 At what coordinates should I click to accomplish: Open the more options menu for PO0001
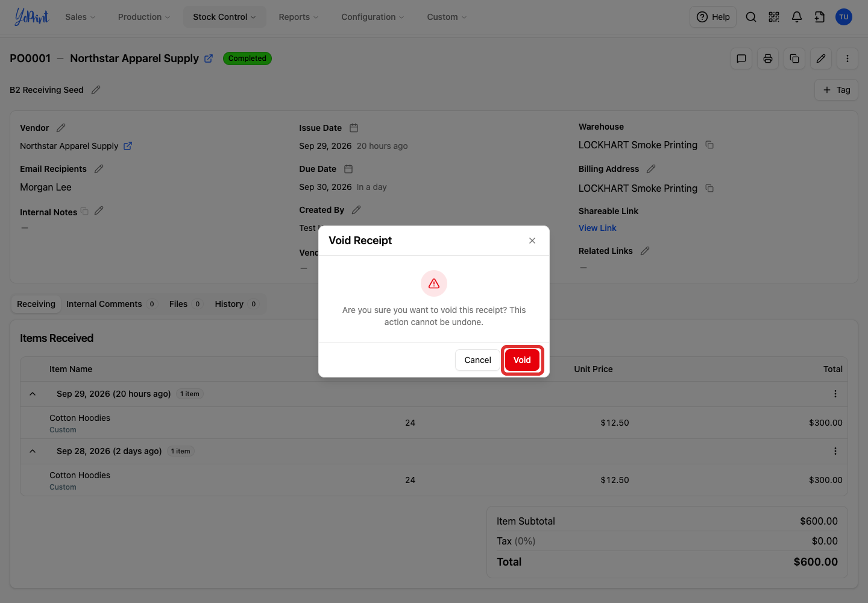click(848, 58)
